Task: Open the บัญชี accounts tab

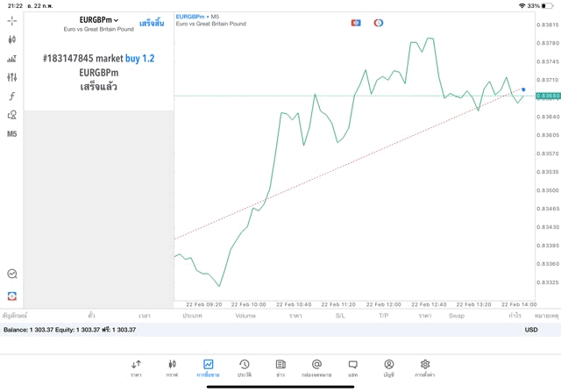Action: [389, 368]
